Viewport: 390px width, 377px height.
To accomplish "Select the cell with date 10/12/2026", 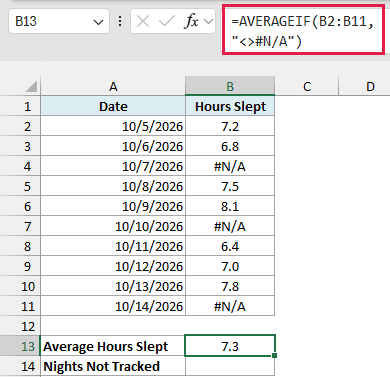I will coord(113,266).
